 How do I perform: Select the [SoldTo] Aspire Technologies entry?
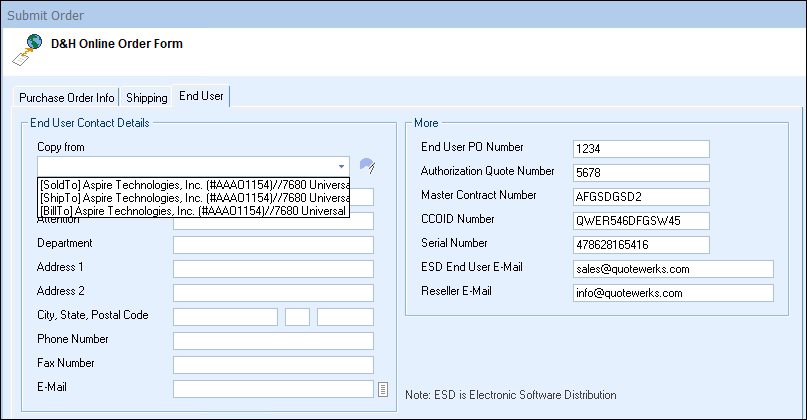(x=193, y=185)
